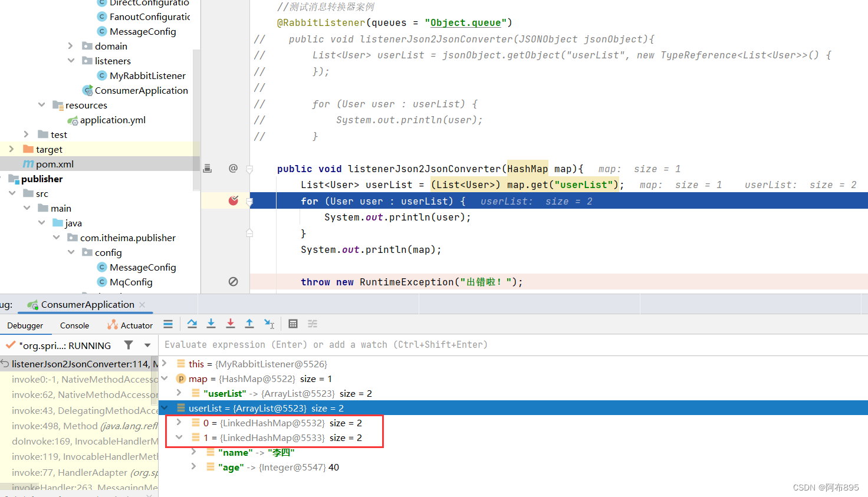This screenshot has height=497, width=868.
Task: Switch to the Console tab
Action: click(74, 325)
